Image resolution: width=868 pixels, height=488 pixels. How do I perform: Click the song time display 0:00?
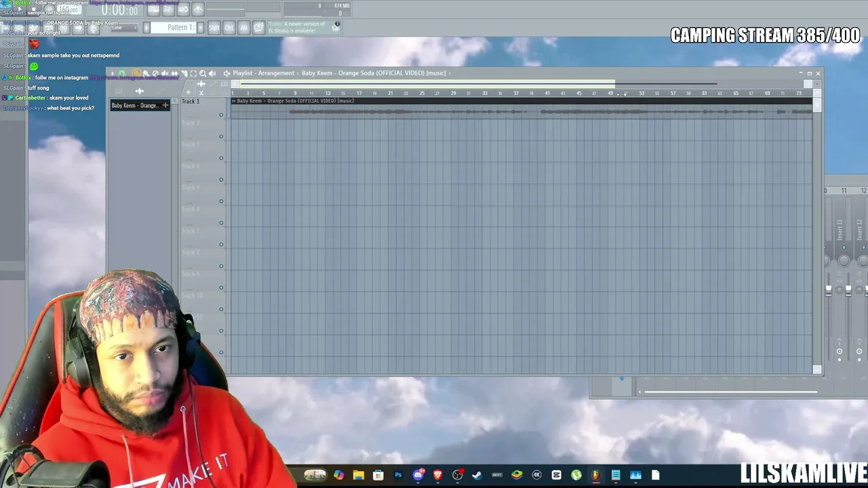119,9
